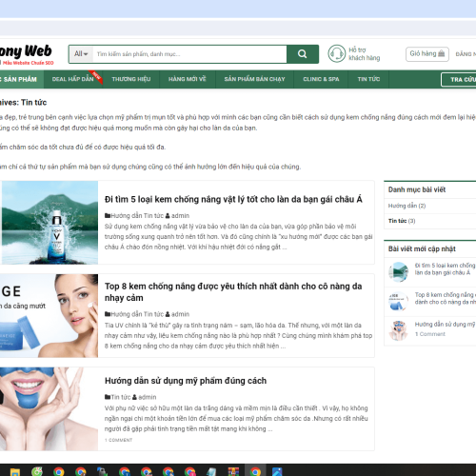
Task: Click the Tin tức category in Hướng dẫn sử dụng article
Action: coord(121,397)
